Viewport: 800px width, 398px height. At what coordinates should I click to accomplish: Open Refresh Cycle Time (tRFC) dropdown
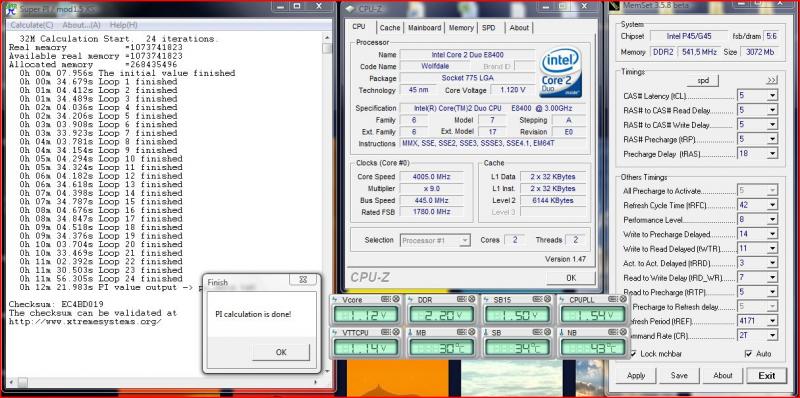[772, 205]
